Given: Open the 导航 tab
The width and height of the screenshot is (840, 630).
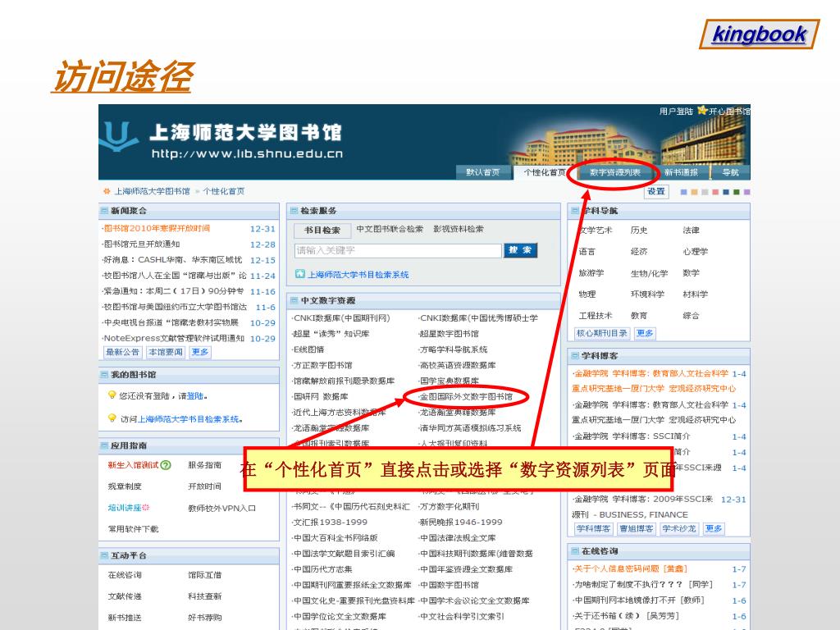Looking at the screenshot, I should coord(730,172).
